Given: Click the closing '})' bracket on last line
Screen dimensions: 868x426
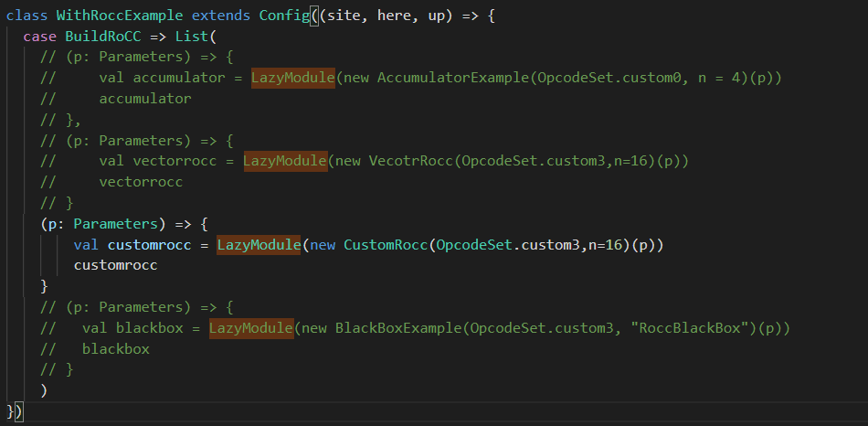Looking at the screenshot, I should [15, 411].
